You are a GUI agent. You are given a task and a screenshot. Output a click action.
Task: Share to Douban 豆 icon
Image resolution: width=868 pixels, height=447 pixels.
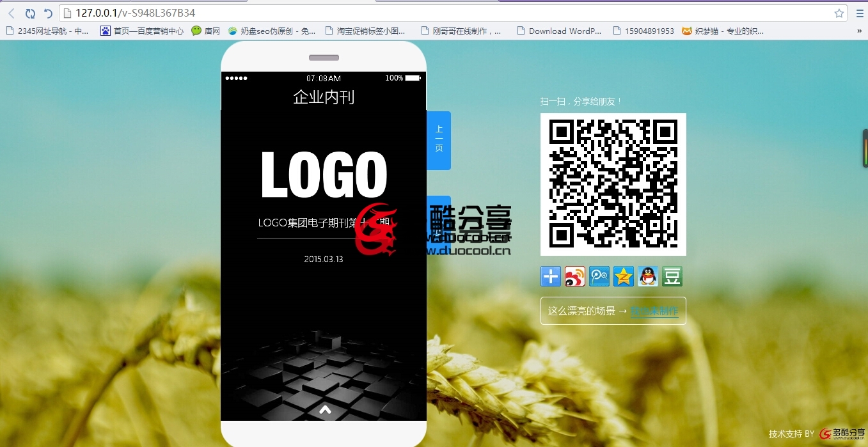click(672, 276)
